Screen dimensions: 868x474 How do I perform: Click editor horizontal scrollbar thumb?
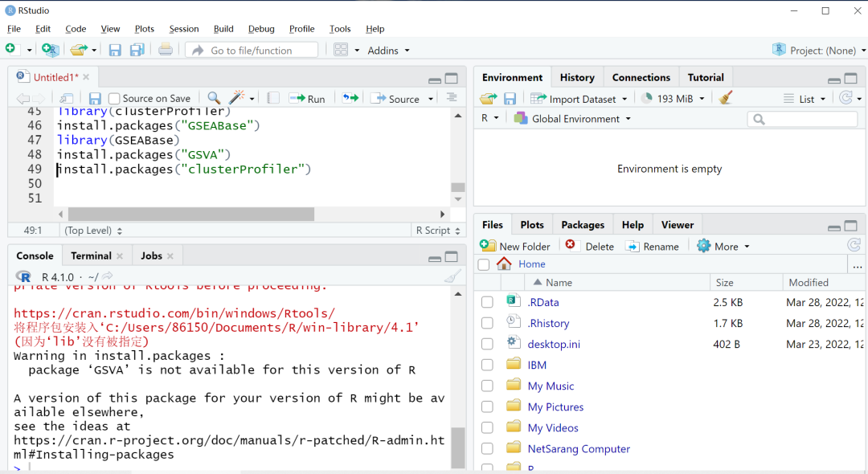(x=191, y=214)
